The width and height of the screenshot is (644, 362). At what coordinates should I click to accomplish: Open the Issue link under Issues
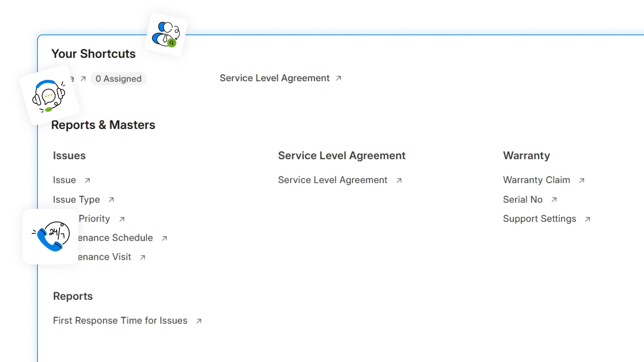click(x=64, y=180)
